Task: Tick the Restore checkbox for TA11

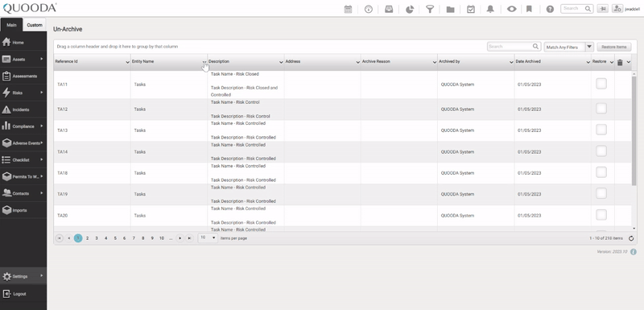Action: point(601,84)
